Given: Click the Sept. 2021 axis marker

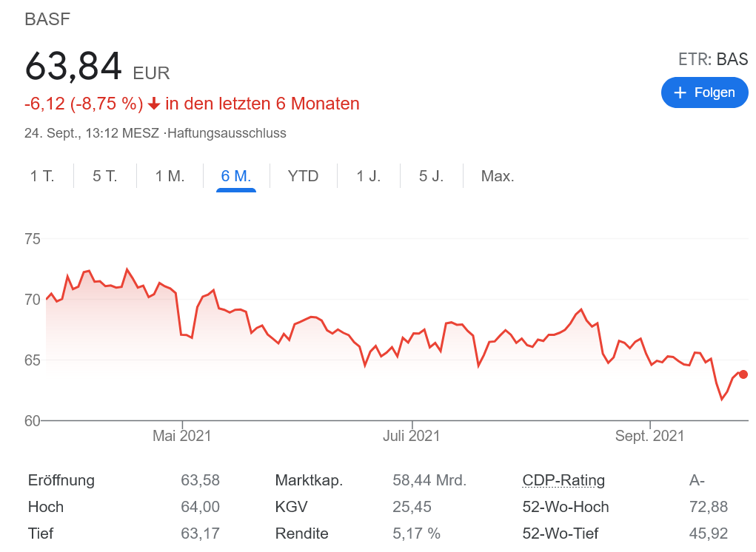Looking at the screenshot, I should coord(649,436).
